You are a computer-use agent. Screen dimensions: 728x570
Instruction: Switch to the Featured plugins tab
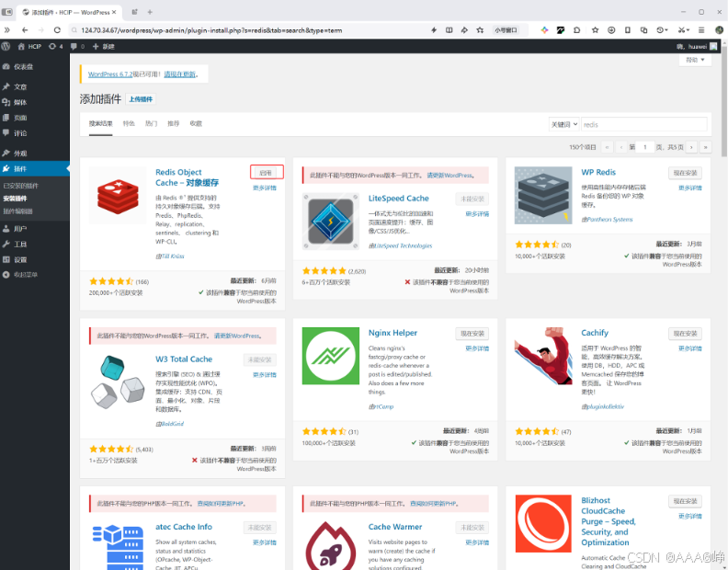tap(129, 123)
